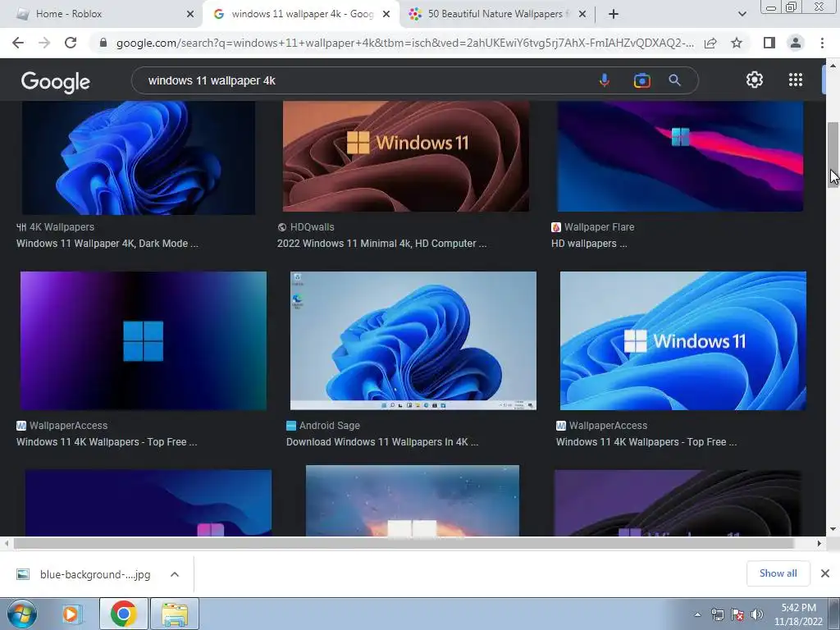
Task: Open the Android Sage source link
Action: 323,426
